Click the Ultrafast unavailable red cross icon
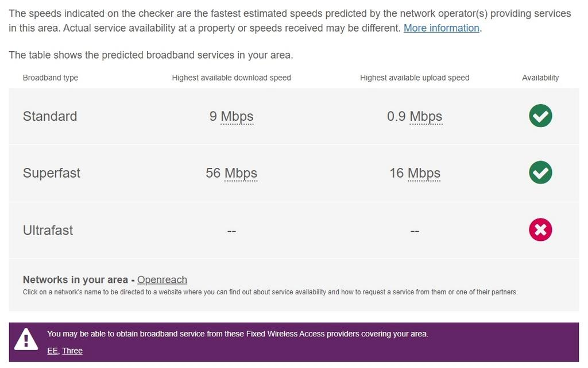The height and width of the screenshot is (368, 588). coord(540,230)
